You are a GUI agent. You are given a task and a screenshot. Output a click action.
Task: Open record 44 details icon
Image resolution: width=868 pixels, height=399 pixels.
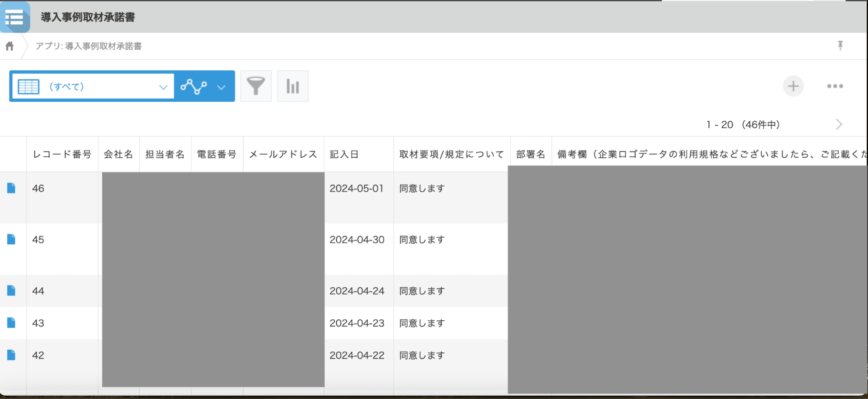pos(11,291)
